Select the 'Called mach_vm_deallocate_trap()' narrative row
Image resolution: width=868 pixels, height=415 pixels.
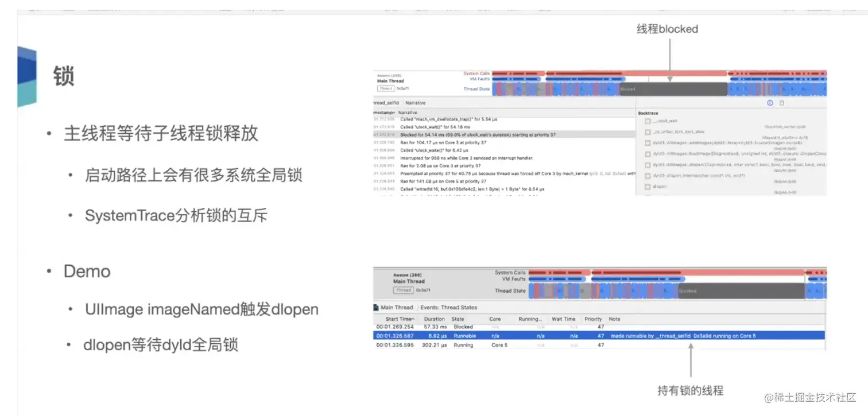coord(505,119)
